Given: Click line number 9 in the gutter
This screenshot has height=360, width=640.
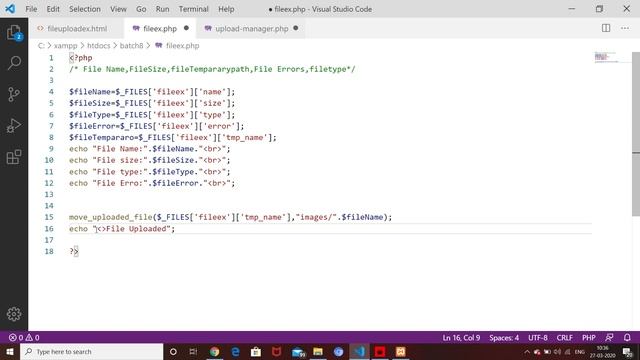Looking at the screenshot, I should click(x=51, y=149).
